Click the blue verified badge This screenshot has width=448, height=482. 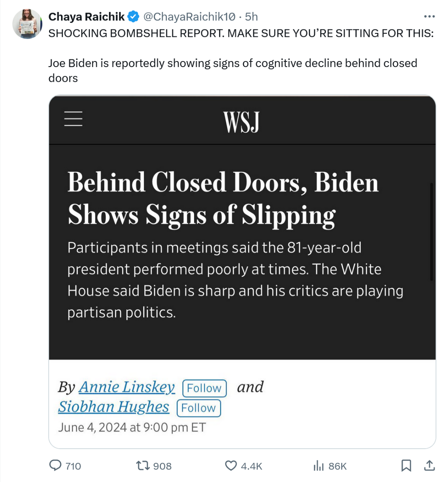coord(133,17)
